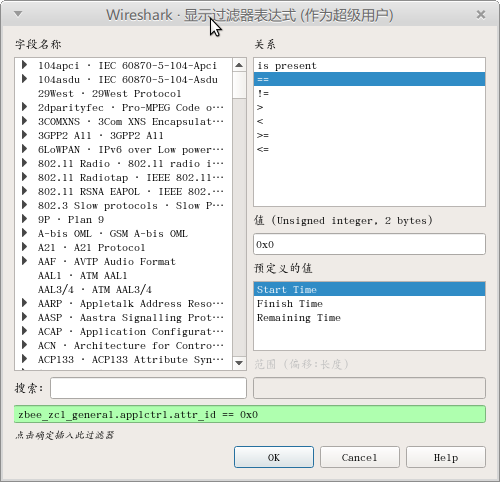Expand the 3COMXNS encapsulation entry arrow
This screenshot has height=482, width=500.
pos(24,121)
